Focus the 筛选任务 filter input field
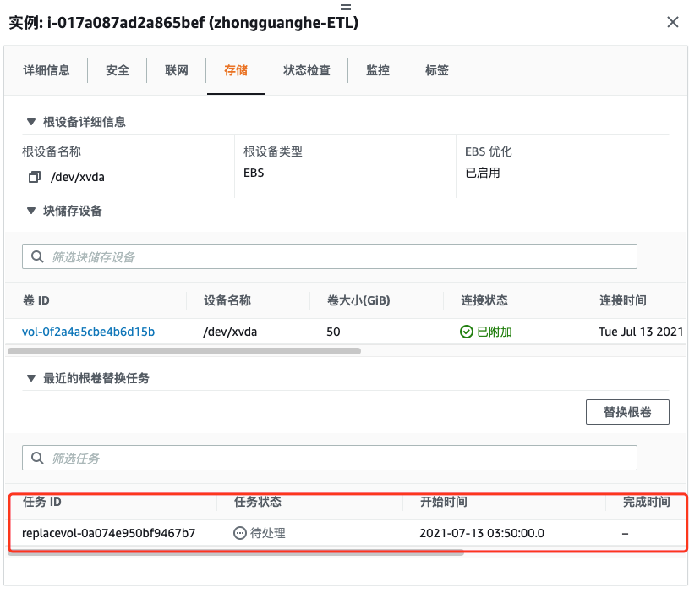The height and width of the screenshot is (610, 700). click(x=338, y=458)
